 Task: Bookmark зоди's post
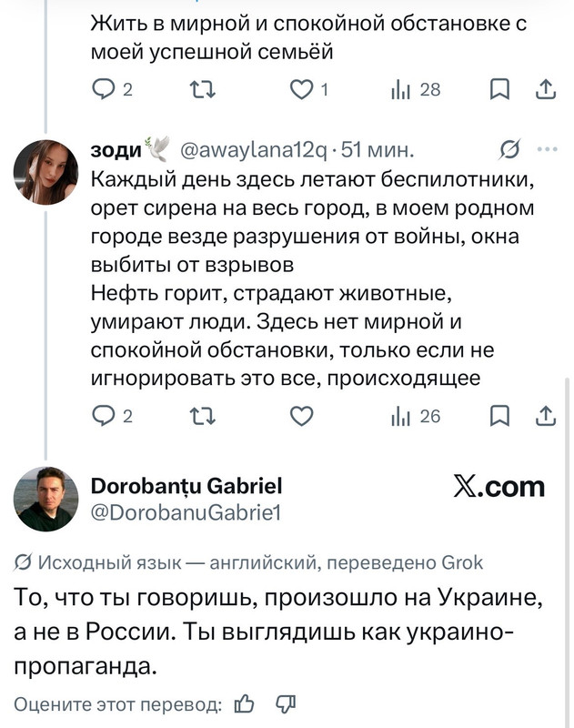[x=499, y=416]
